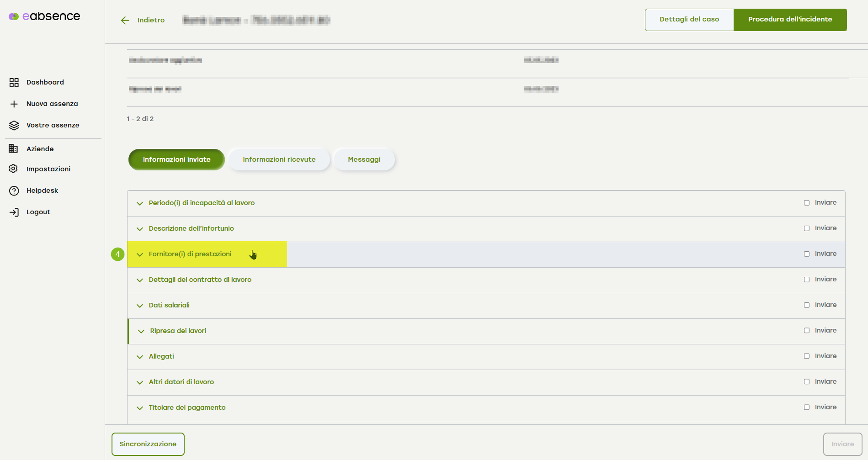868x460 pixels.
Task: Tick the Inviare checkbox for Dati salariali
Action: click(x=807, y=305)
